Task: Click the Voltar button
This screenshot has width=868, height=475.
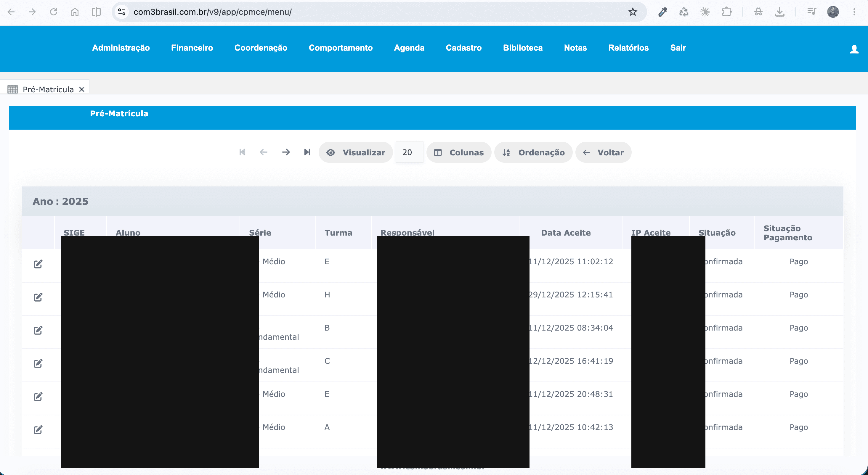Action: pos(603,152)
